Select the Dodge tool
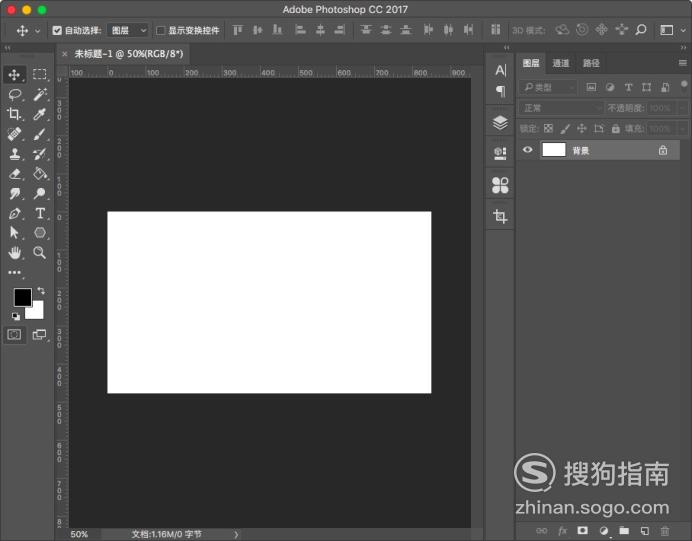692x541 pixels. point(40,193)
